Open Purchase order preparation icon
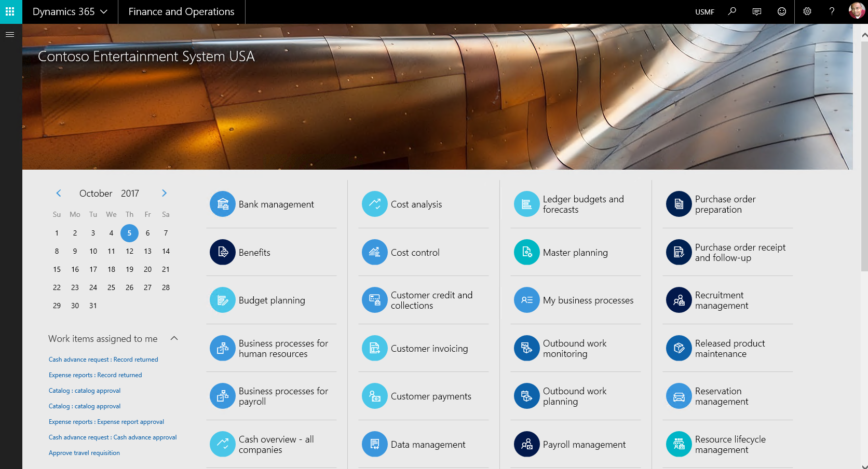Image resolution: width=868 pixels, height=469 pixels. point(679,204)
